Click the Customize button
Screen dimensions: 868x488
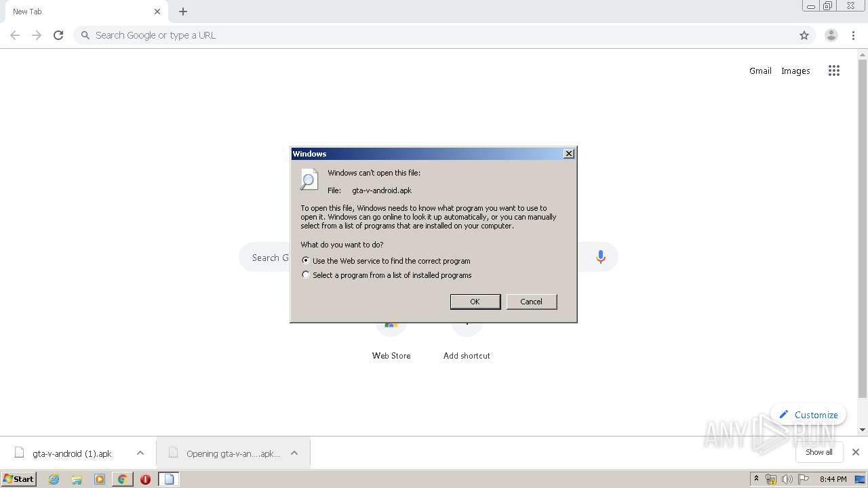click(808, 415)
